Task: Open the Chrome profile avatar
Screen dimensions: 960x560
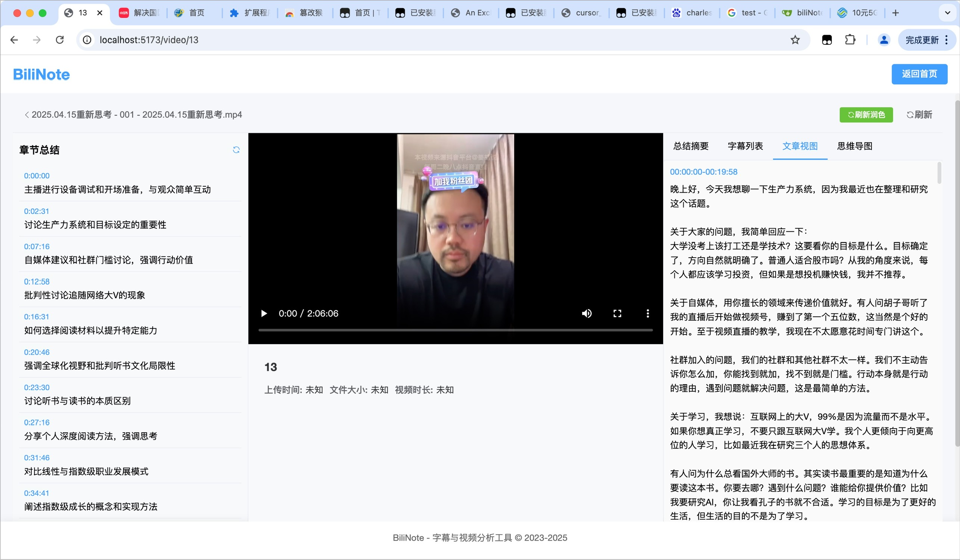Action: pos(884,40)
